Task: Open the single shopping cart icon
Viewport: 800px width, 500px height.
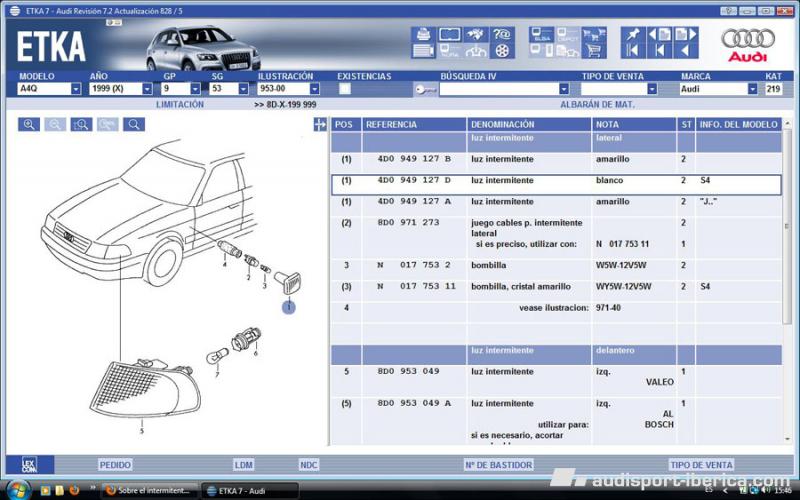Action: coord(594,51)
